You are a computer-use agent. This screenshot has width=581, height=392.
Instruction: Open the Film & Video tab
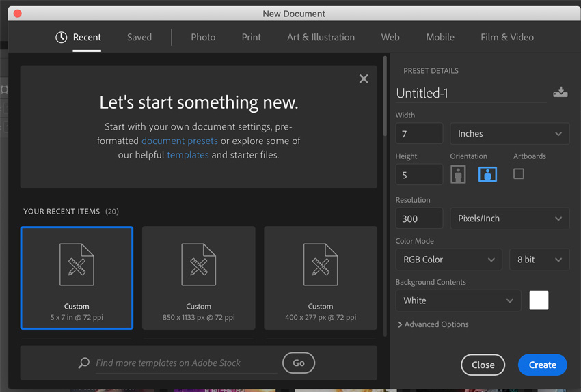[x=507, y=37]
